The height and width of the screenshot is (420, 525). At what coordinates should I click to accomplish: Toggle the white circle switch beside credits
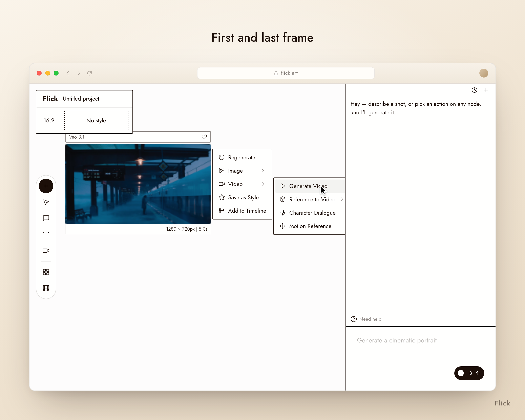[461, 373]
